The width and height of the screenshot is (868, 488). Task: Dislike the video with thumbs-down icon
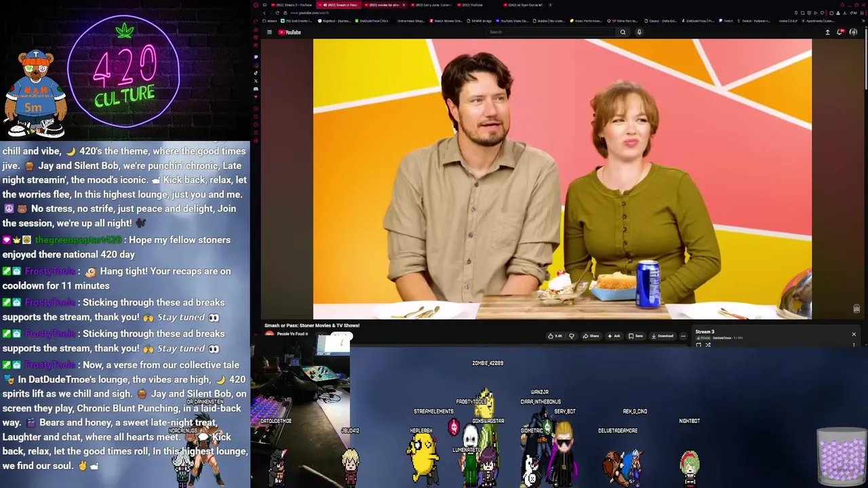click(x=572, y=336)
